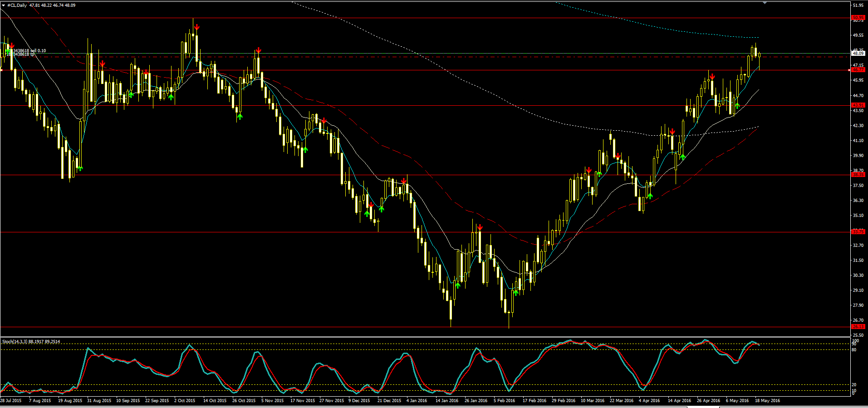
Task: Click the #CL,Daily symbol title
Action: [x=17, y=5]
